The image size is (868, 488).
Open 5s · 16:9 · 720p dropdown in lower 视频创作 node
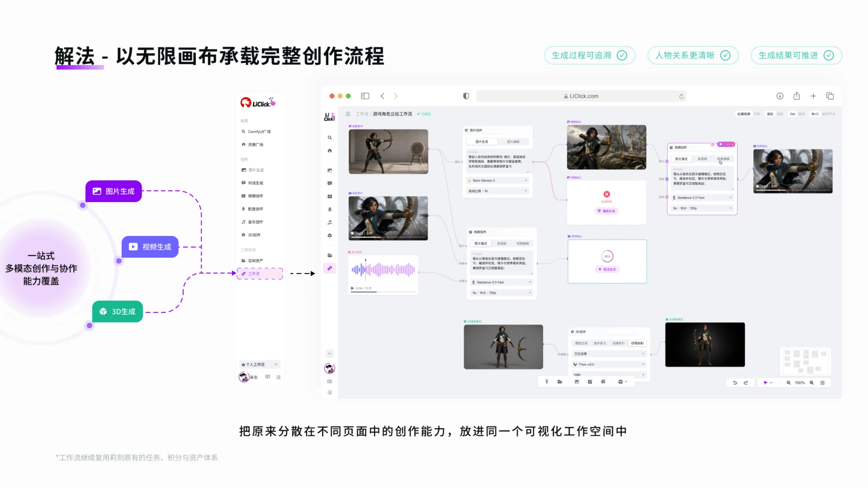click(x=502, y=293)
